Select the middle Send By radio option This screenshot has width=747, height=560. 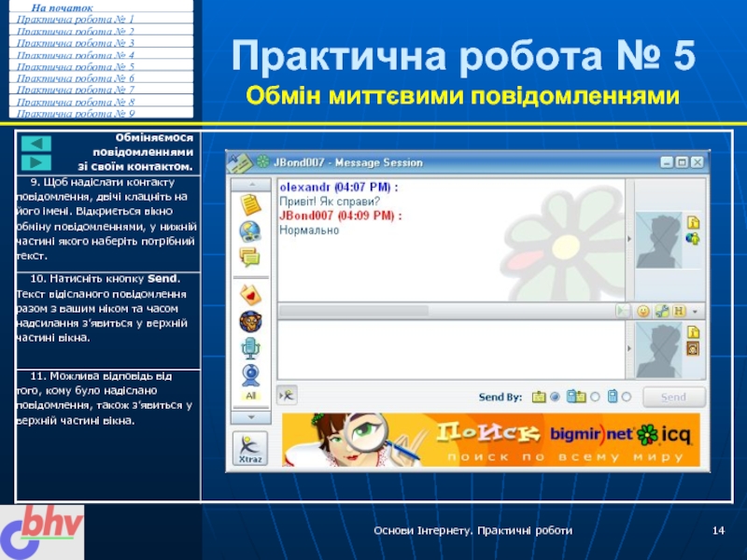(595, 397)
